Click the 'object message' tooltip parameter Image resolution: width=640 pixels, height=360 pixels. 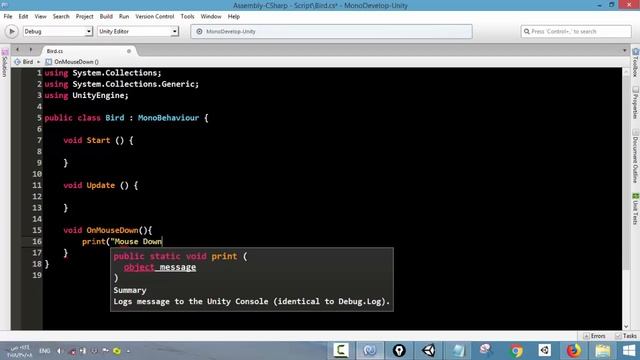tap(160, 267)
